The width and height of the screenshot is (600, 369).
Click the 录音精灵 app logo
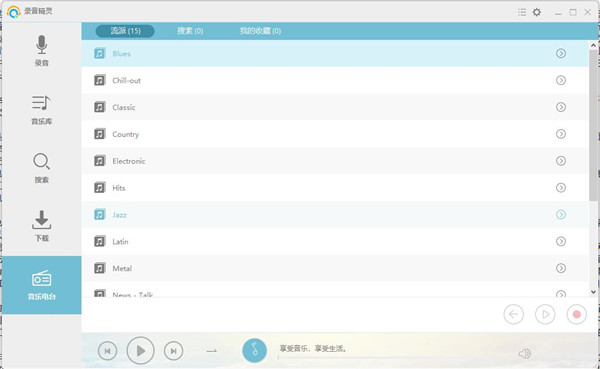(x=13, y=12)
